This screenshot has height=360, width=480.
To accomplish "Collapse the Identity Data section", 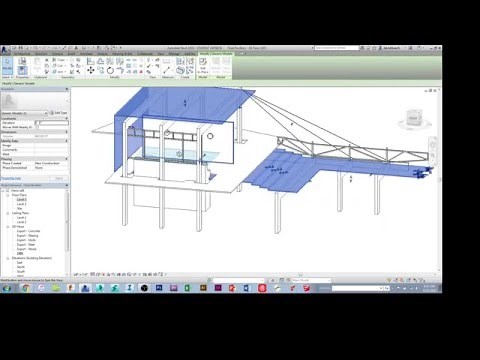I will [67, 141].
